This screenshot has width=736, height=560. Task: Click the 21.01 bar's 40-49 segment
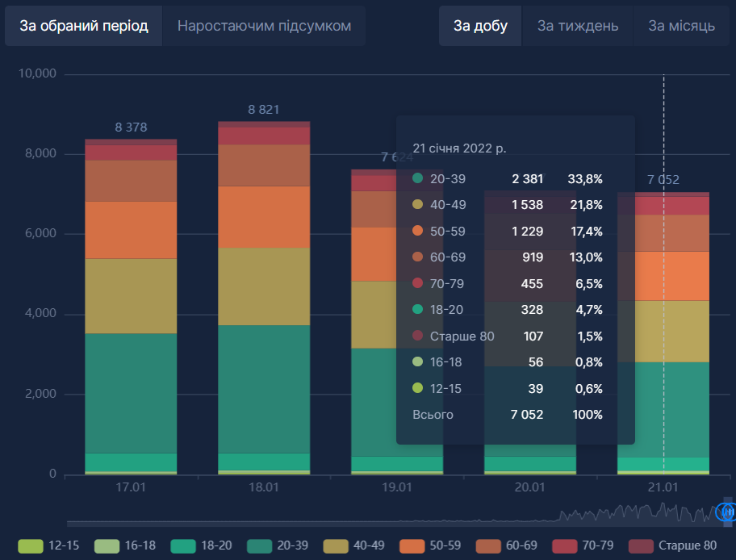pyautogui.click(x=663, y=331)
